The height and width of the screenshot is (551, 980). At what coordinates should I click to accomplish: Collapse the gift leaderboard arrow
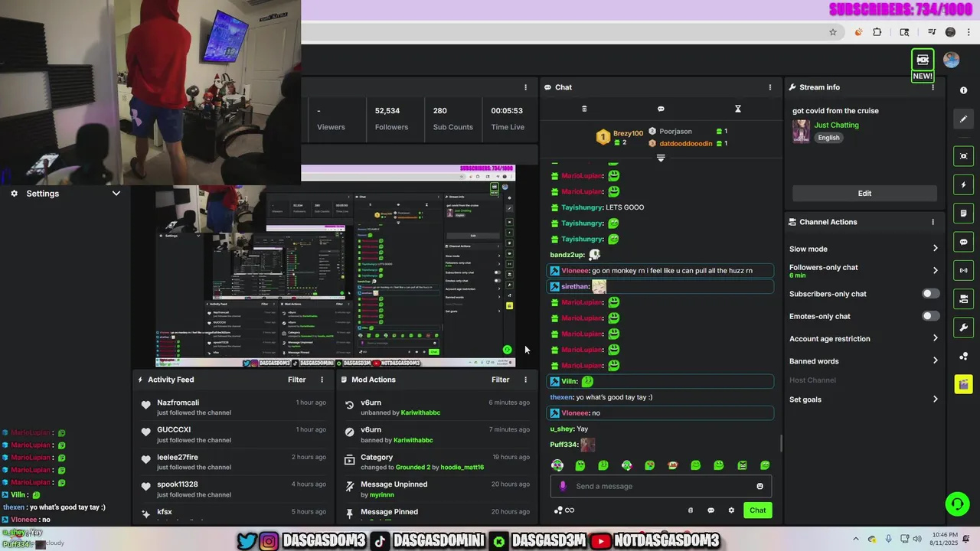[x=661, y=158]
